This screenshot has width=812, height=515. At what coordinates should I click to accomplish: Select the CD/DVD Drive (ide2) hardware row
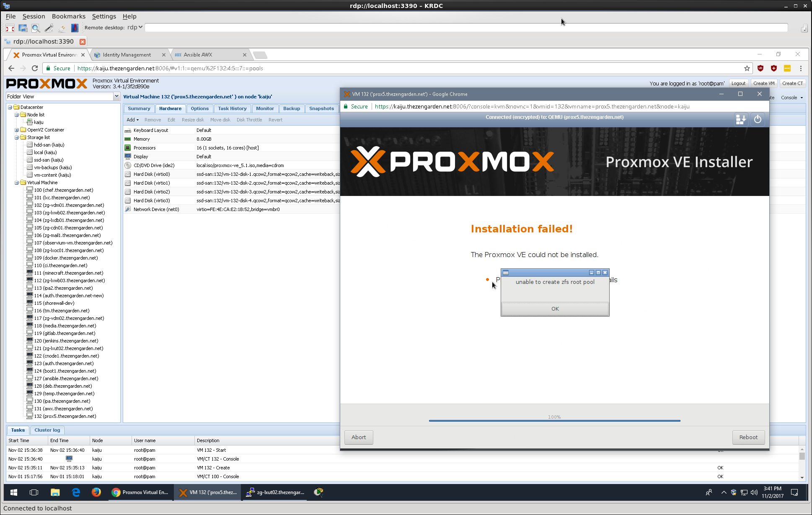232,165
